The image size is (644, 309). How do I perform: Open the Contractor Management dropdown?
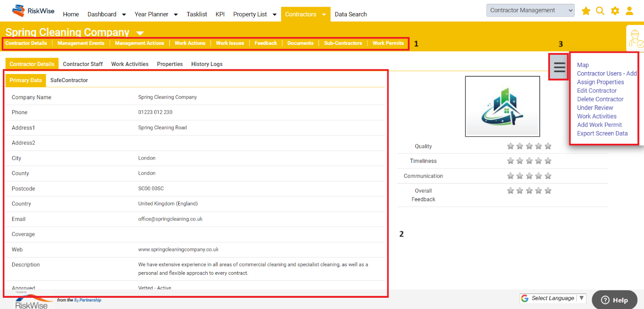530,10
